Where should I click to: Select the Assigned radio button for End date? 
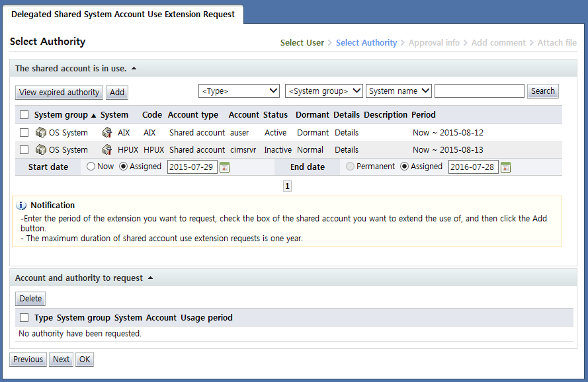[x=404, y=167]
